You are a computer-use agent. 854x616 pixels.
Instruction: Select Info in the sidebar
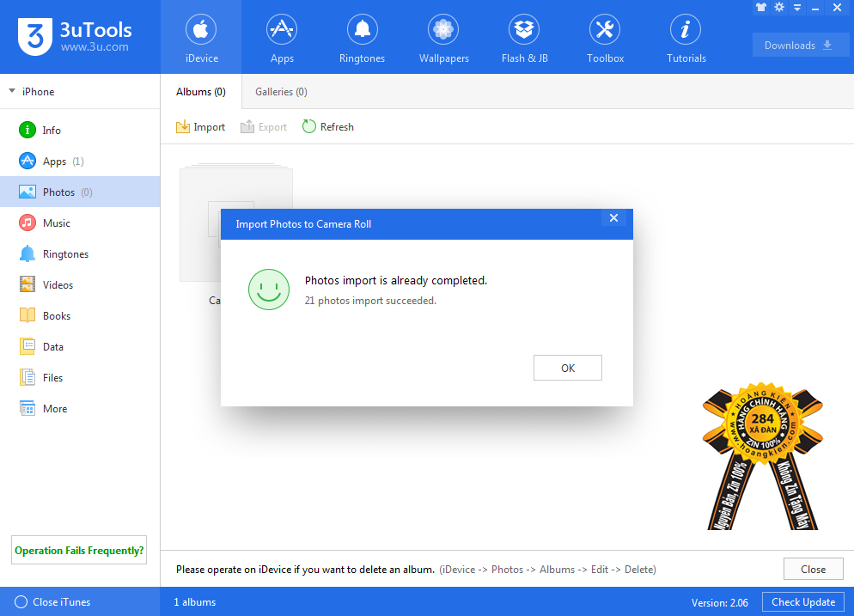point(80,131)
